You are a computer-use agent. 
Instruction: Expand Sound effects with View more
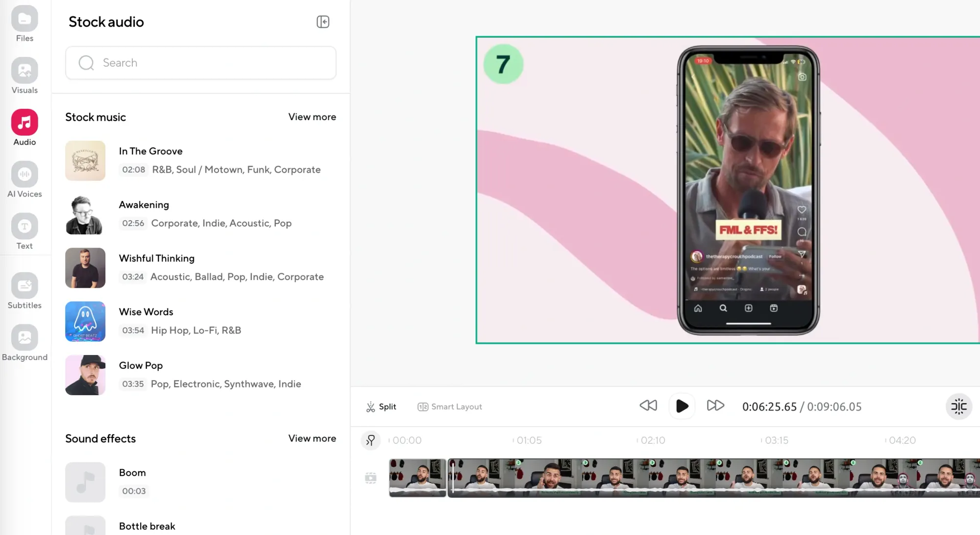[312, 438]
